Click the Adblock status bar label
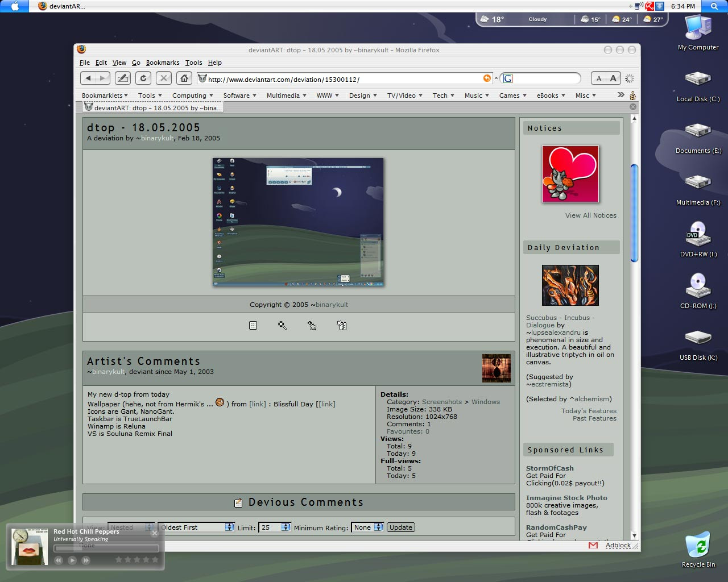Viewport: 728px width, 582px height. coord(618,545)
